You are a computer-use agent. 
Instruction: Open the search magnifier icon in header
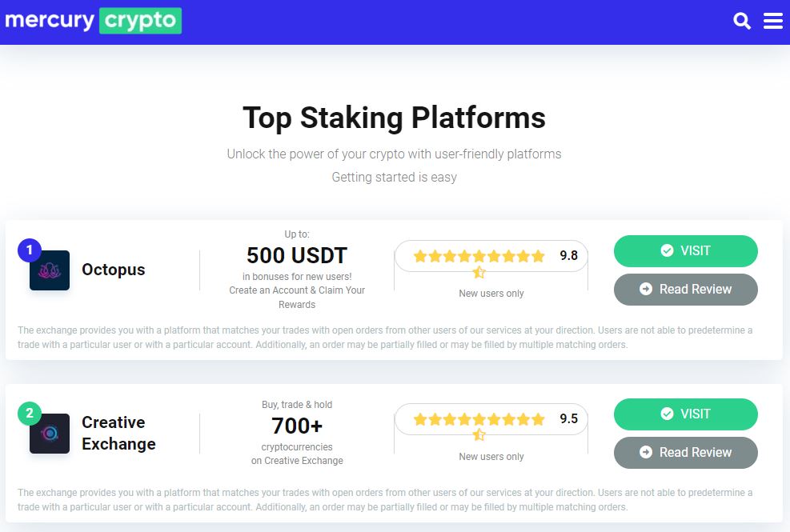[742, 21]
